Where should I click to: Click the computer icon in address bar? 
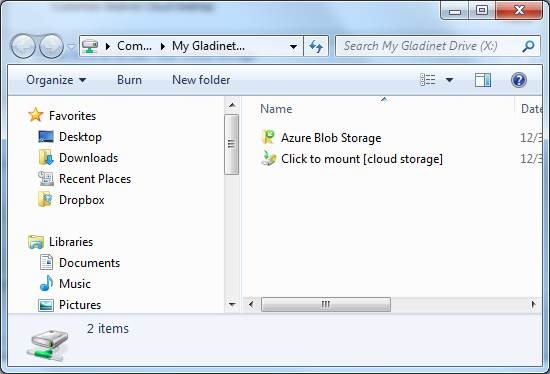(89, 46)
